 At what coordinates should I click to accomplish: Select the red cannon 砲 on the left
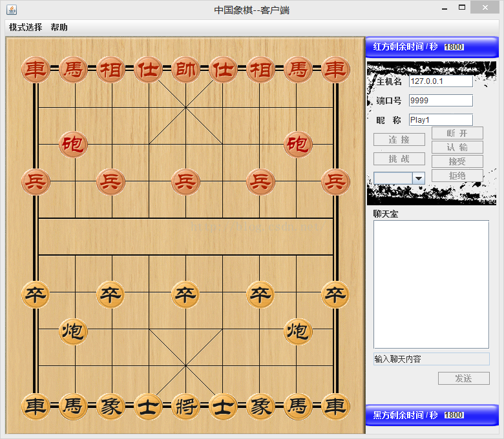[x=73, y=144]
